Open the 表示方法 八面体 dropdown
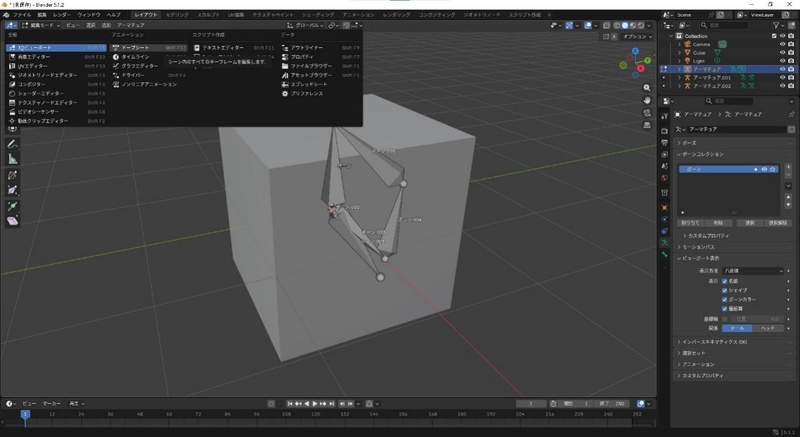Viewport: 800px width, 437px height. pyautogui.click(x=753, y=271)
